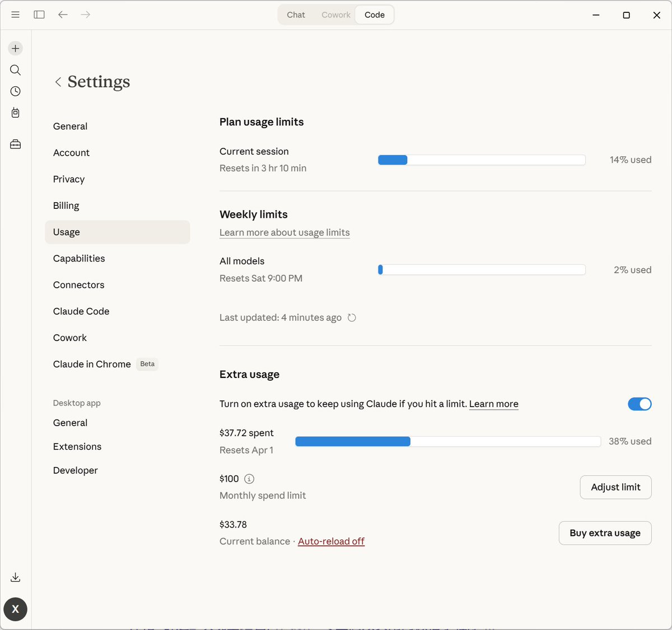
Task: Click the back chevron beside Settings
Action: [58, 82]
